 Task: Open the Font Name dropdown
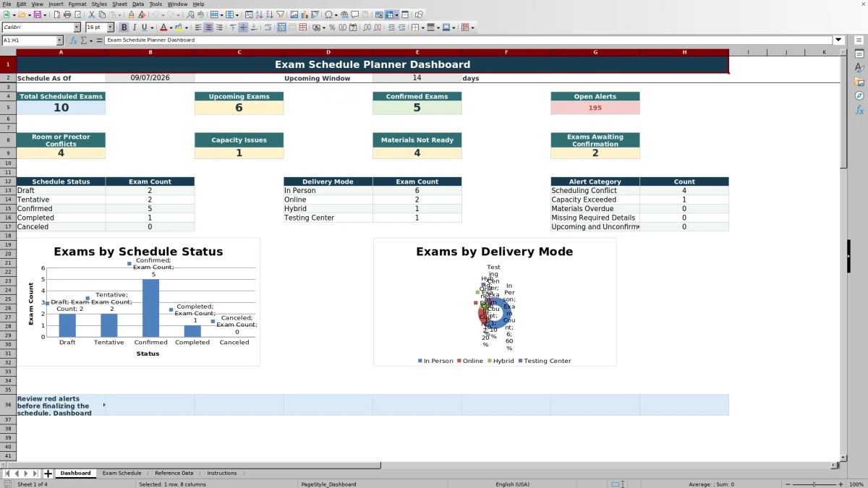point(77,27)
